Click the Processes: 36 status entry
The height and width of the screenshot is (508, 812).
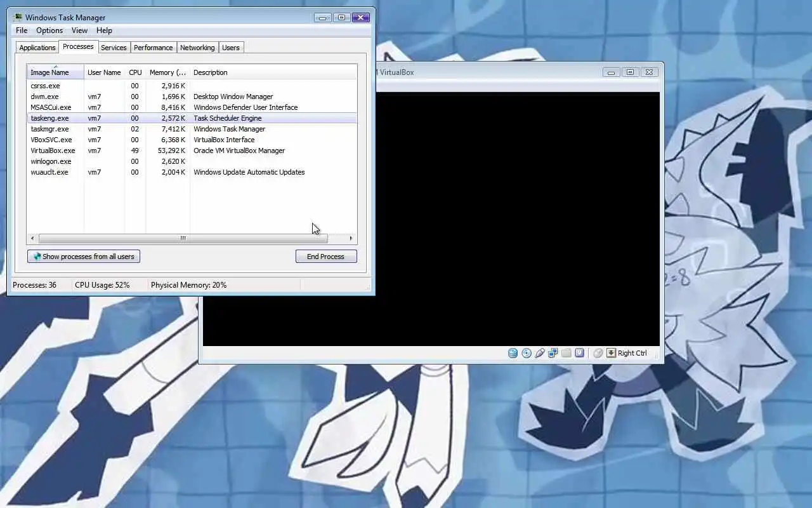(34, 285)
